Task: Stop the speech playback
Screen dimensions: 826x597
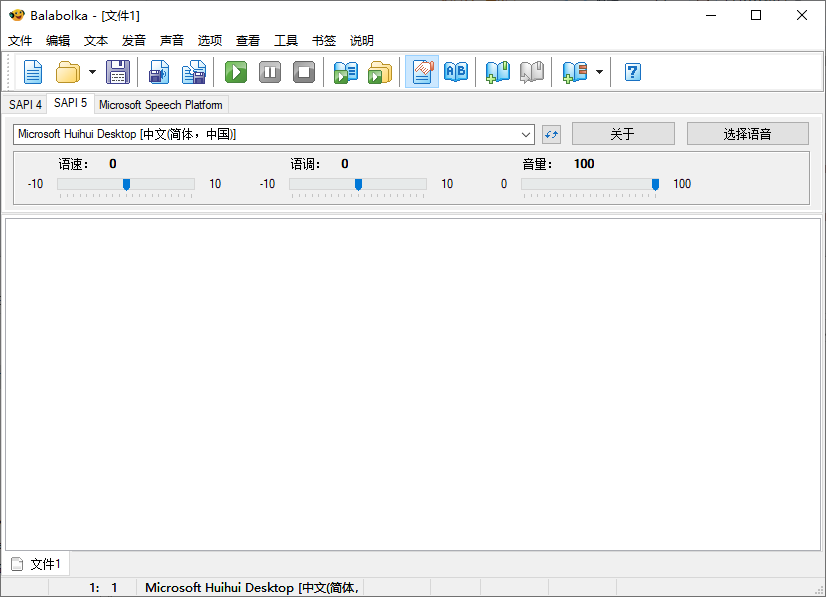Action: (304, 72)
